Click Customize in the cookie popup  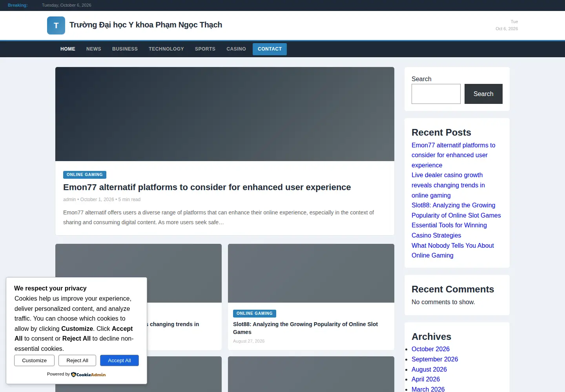point(34,361)
